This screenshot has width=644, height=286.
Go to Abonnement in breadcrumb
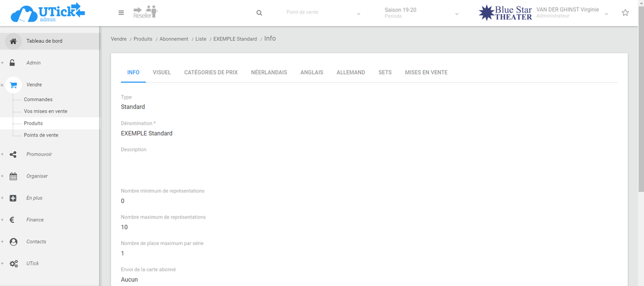[x=174, y=39]
